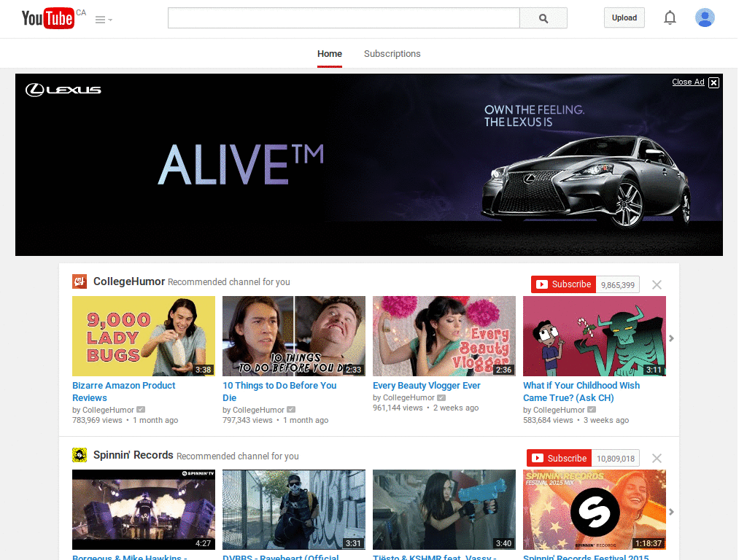The height and width of the screenshot is (560, 747).
Task: Click 'by CollegeHumor' under Every Beauty Vlogger
Action: (403, 397)
